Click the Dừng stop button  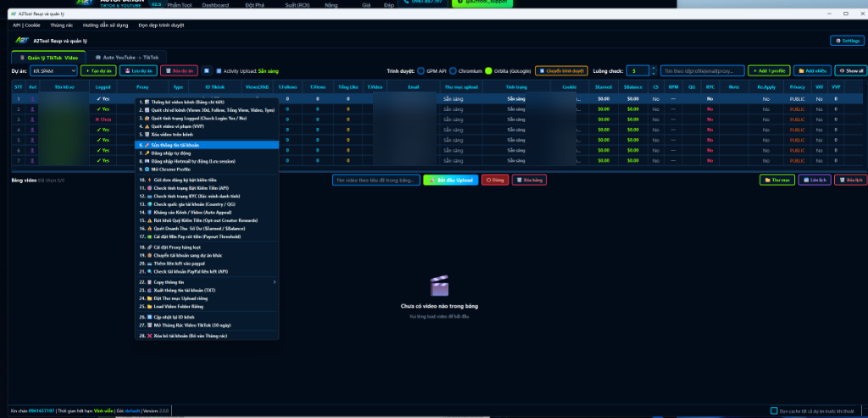tap(495, 180)
